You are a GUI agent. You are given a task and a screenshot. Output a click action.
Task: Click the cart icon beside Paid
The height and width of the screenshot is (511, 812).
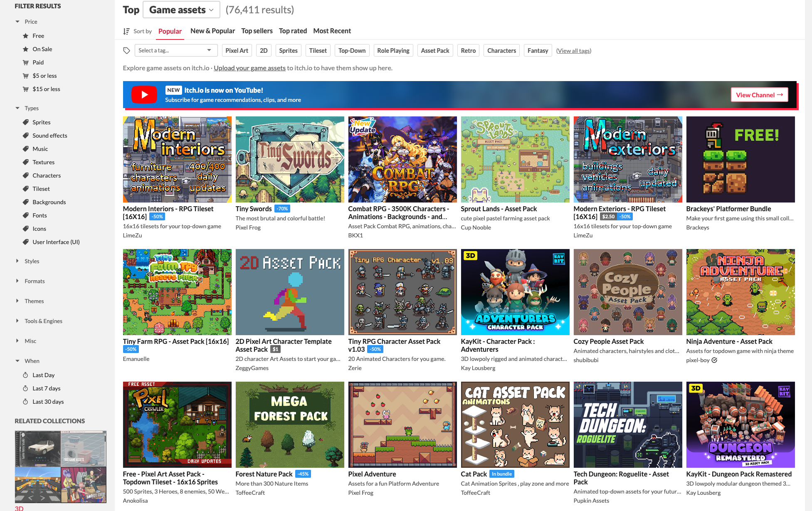point(26,62)
